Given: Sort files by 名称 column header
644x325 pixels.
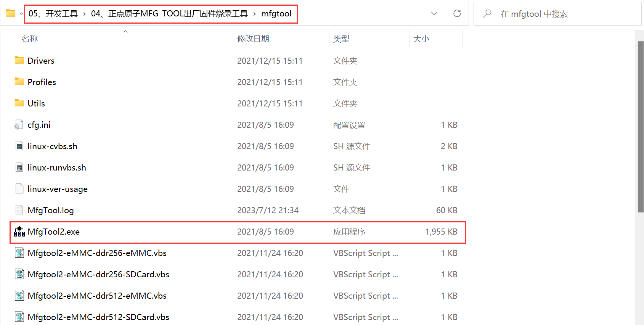Looking at the screenshot, I should click(x=30, y=39).
